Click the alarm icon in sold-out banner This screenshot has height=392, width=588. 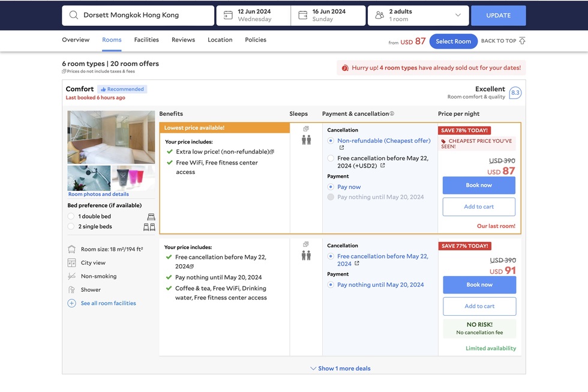345,68
